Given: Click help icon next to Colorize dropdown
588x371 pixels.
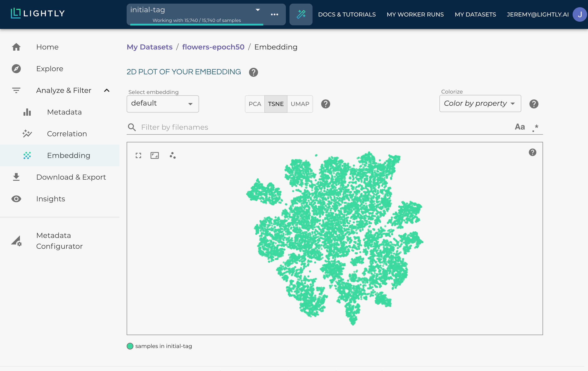Looking at the screenshot, I should [x=533, y=104].
